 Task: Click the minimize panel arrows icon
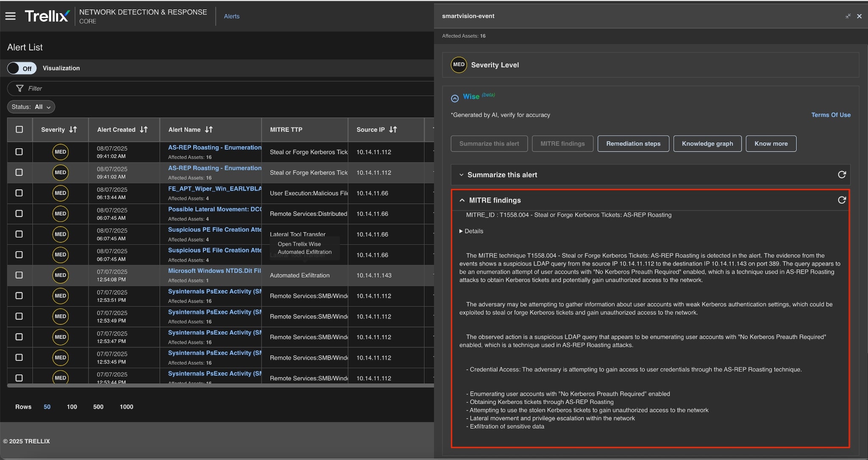[x=848, y=16]
